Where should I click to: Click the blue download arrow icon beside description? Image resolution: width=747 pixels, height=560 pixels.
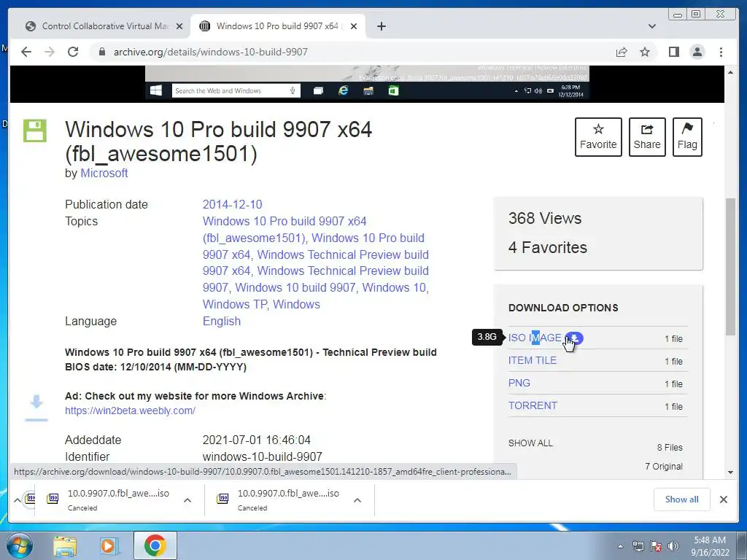36,408
